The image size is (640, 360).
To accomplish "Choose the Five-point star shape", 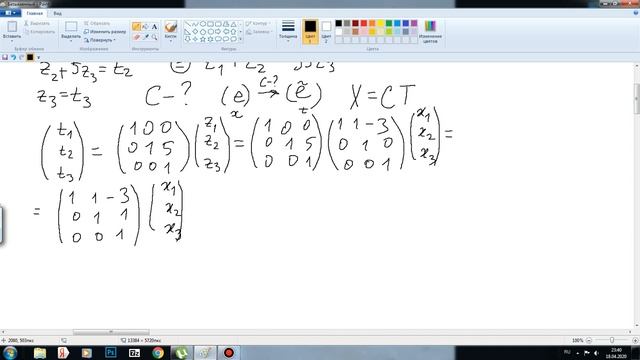I will click(x=203, y=39).
